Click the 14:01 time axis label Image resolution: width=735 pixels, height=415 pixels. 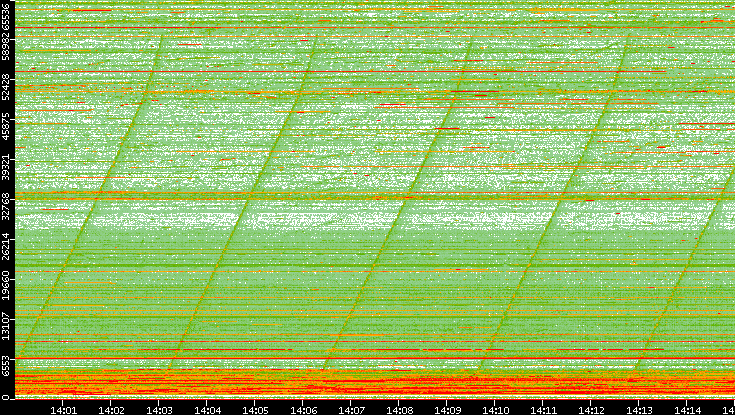point(63,410)
